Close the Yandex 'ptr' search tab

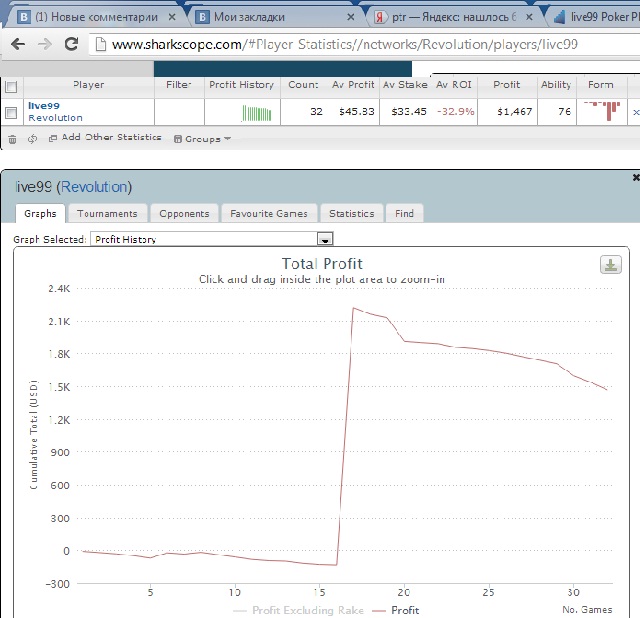[x=529, y=17]
